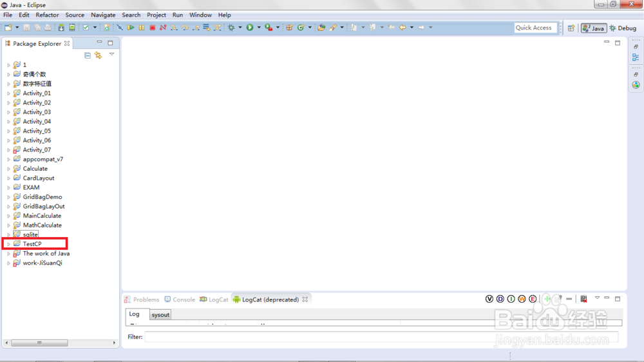Image resolution: width=644 pixels, height=362 pixels.
Task: Expand the Activity_01 project node
Action: [x=8, y=93]
